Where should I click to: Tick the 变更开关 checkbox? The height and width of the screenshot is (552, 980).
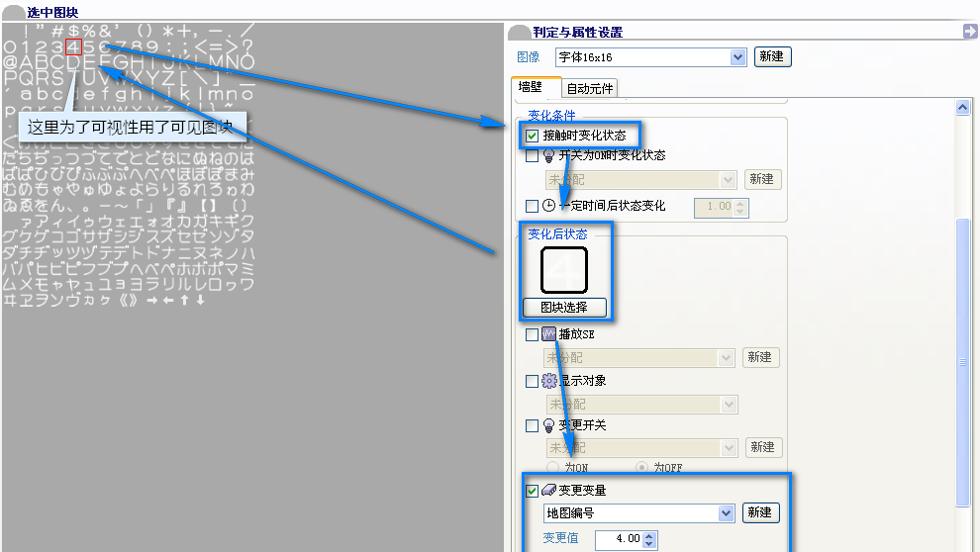click(532, 425)
